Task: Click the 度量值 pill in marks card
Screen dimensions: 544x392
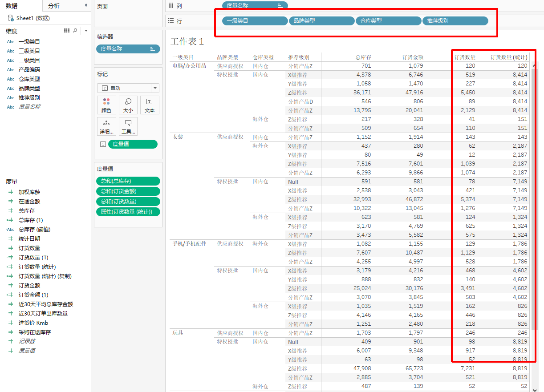Action: coord(133,144)
